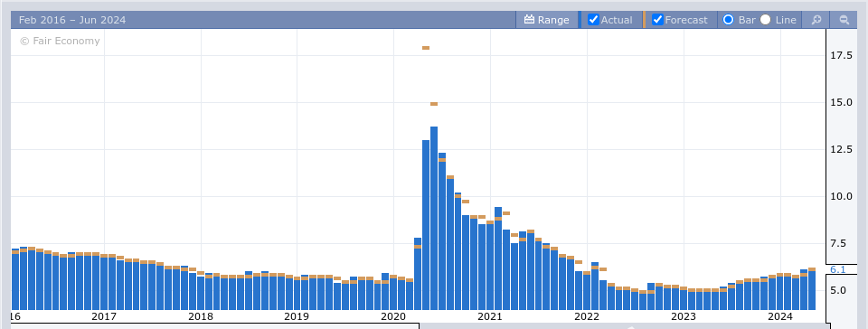This screenshot has width=868, height=329.
Task: Zoom out using the magnifier minus icon
Action: point(844,20)
